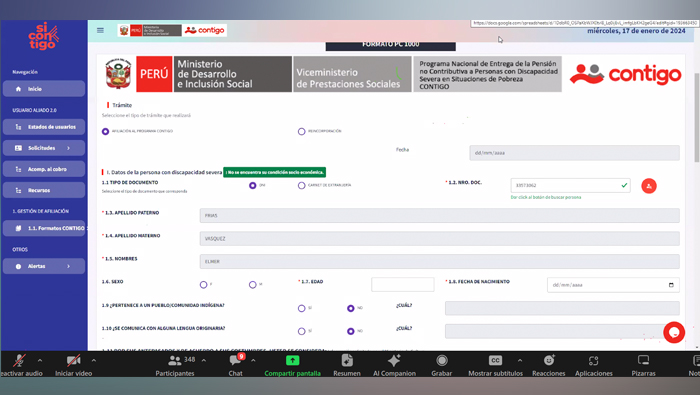Go to Inicio in the sidebar

pos(44,89)
